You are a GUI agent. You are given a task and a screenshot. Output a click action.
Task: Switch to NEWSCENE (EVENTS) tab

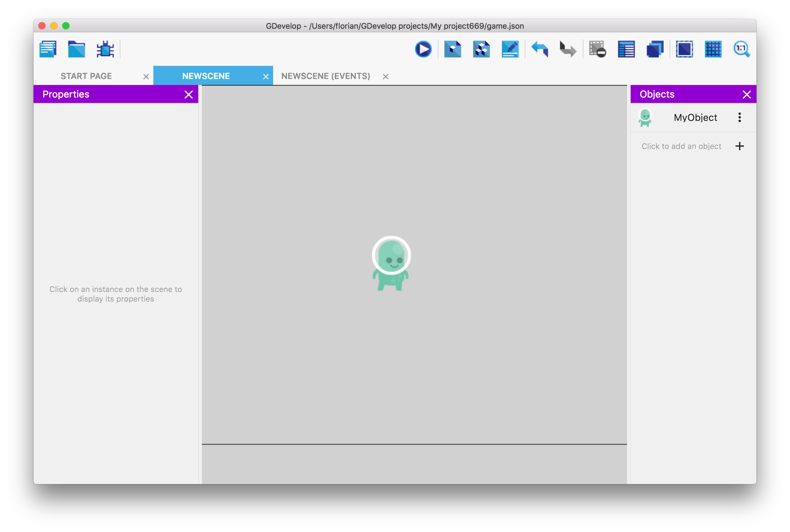(x=326, y=75)
